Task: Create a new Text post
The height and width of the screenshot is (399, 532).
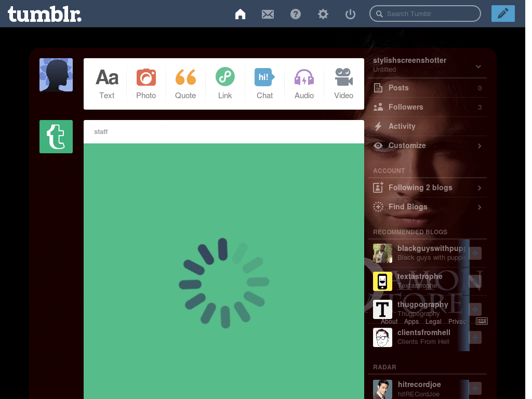Action: (107, 84)
